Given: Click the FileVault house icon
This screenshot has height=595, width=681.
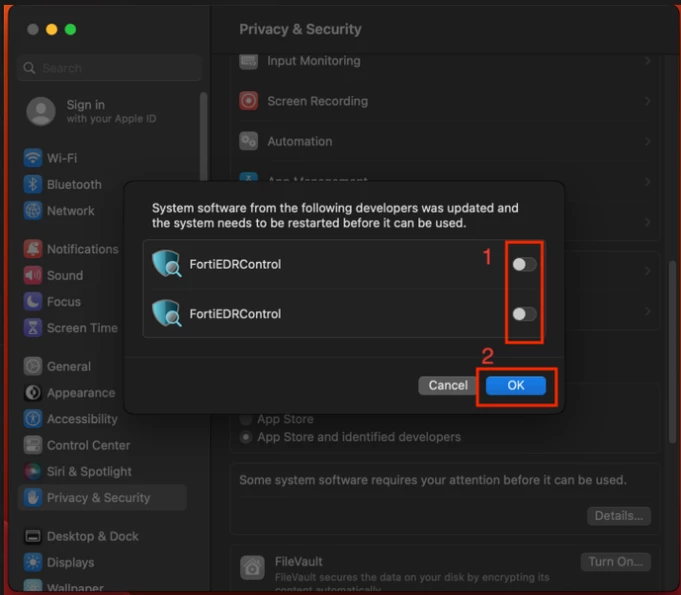Looking at the screenshot, I should point(252,568).
